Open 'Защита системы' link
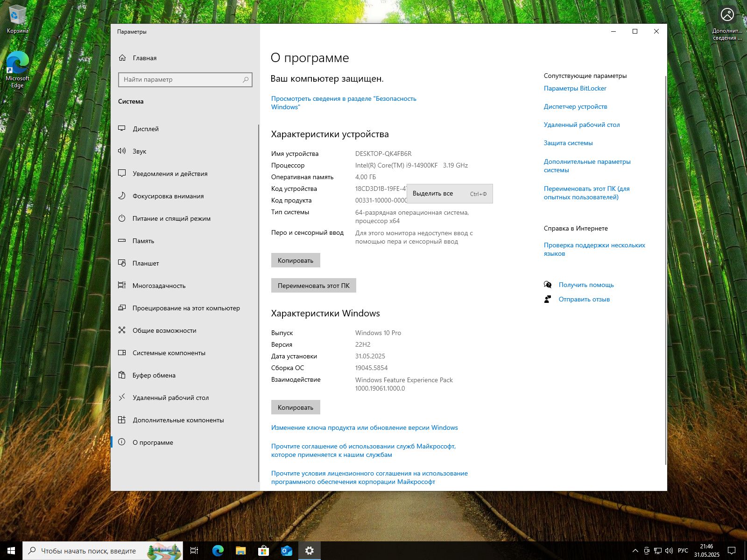This screenshot has width=747, height=560. (x=568, y=143)
